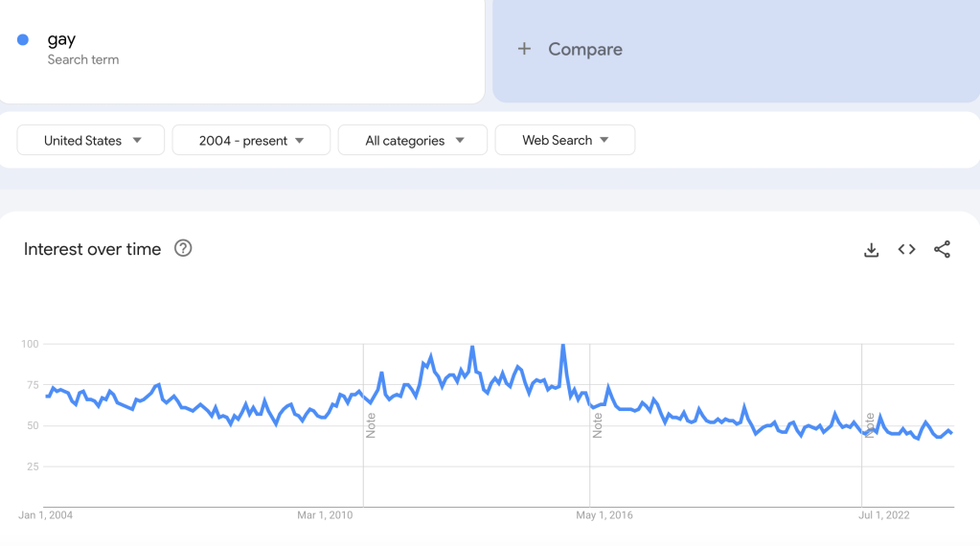
Task: Open the All categories dropdown
Action: point(413,141)
